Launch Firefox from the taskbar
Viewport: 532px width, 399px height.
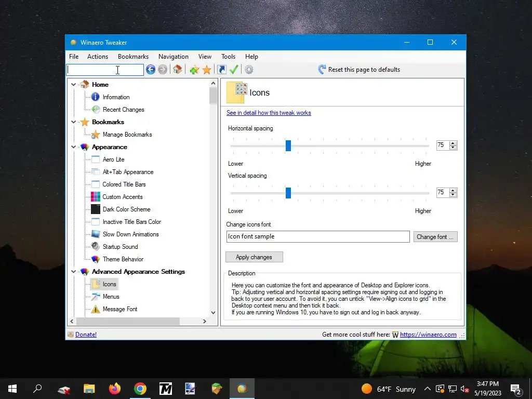(115, 389)
